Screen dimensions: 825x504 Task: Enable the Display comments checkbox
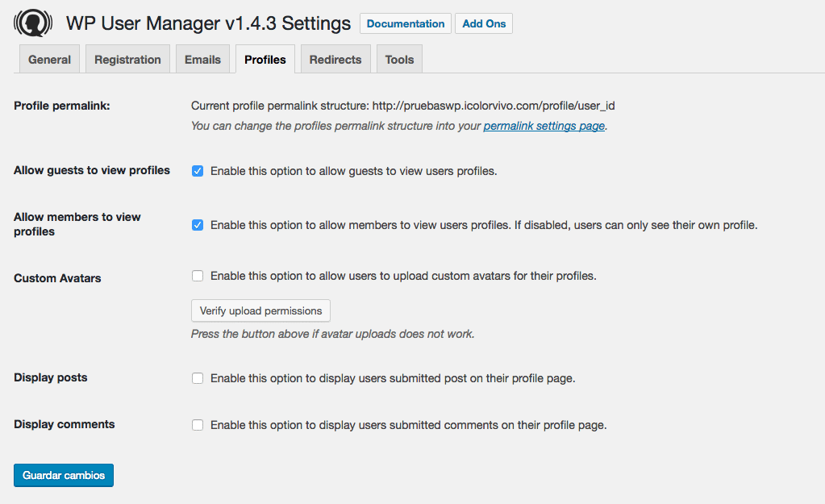click(x=198, y=425)
